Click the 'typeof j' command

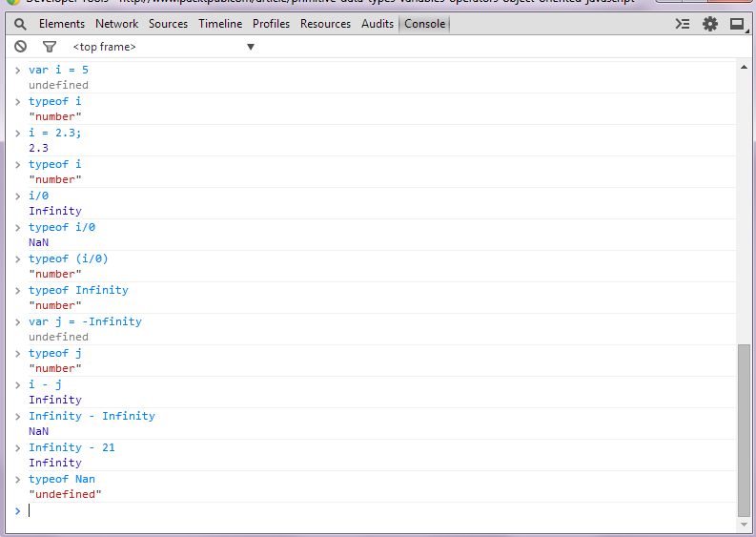55,353
